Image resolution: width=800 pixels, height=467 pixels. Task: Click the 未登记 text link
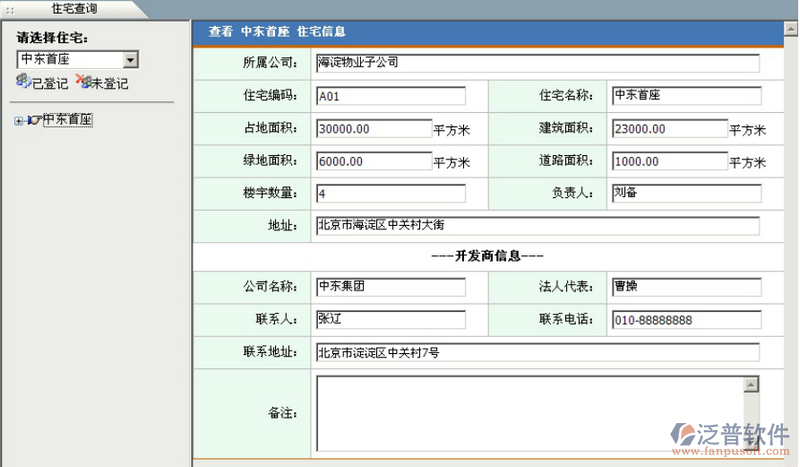tap(110, 84)
